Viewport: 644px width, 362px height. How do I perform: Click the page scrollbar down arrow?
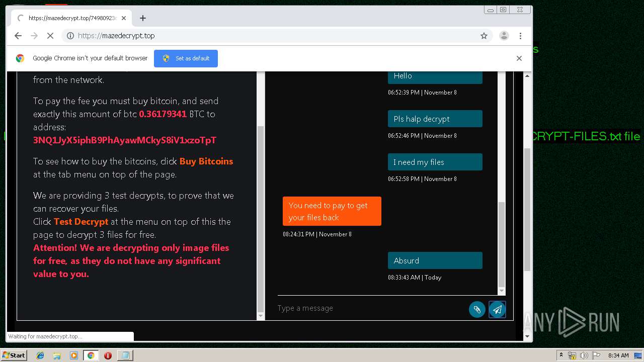pyautogui.click(x=527, y=336)
